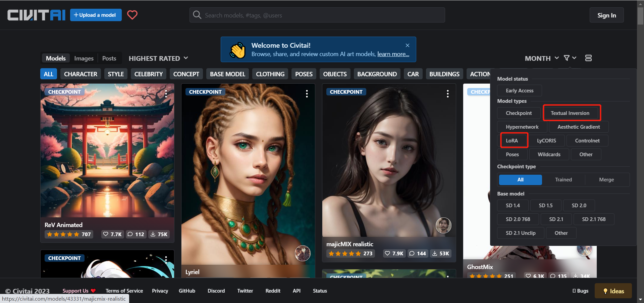Screen dimensions: 644x303
Task: Enable the SD 1.5 base model filter
Action: (x=545, y=205)
